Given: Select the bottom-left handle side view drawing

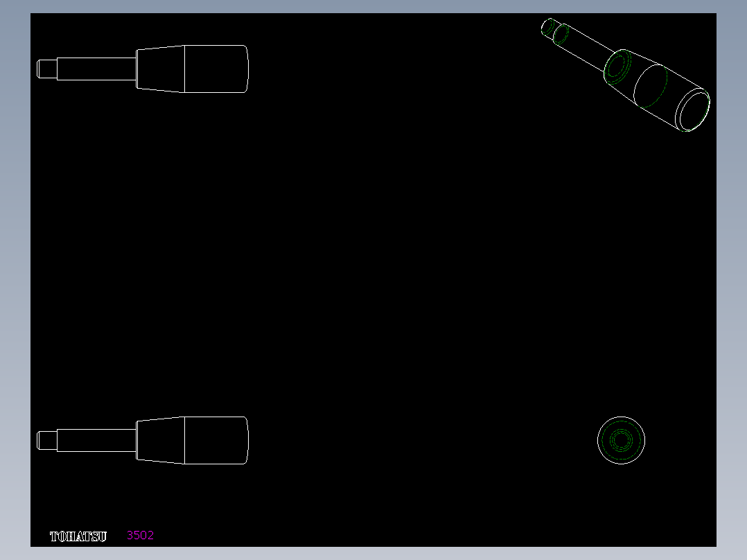Looking at the screenshot, I should (143, 440).
